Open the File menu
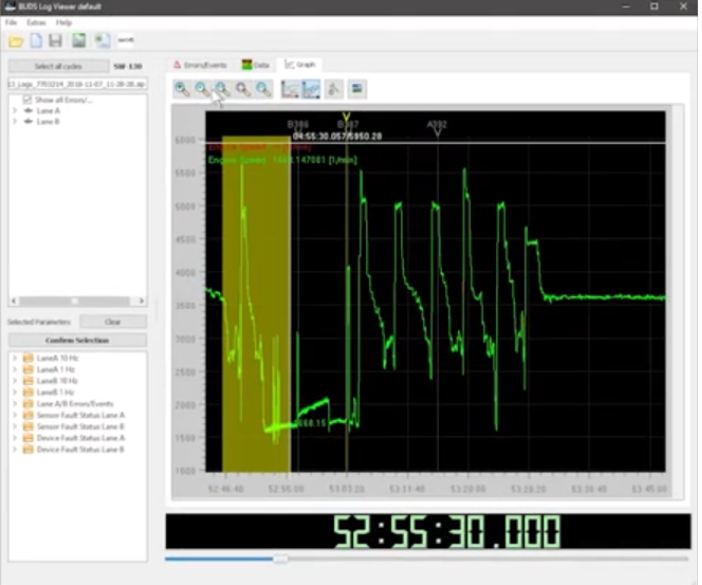 pos(11,22)
